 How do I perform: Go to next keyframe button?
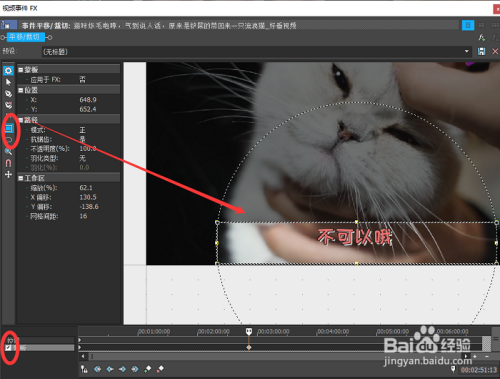point(122,369)
